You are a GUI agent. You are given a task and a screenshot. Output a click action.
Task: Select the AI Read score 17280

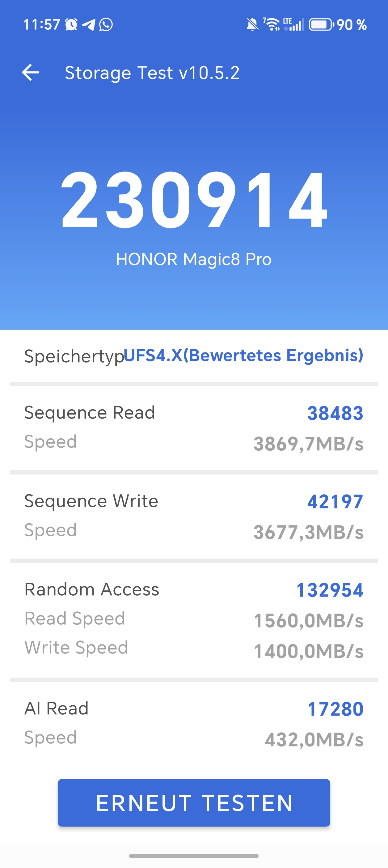335,708
